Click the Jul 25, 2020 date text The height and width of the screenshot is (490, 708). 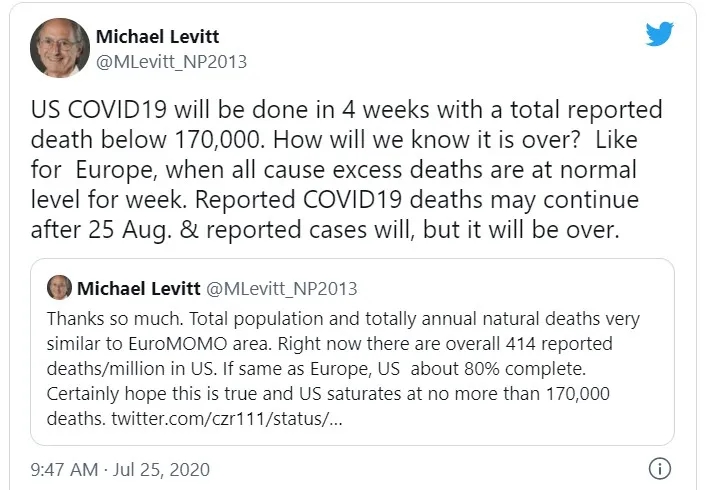coord(161,470)
